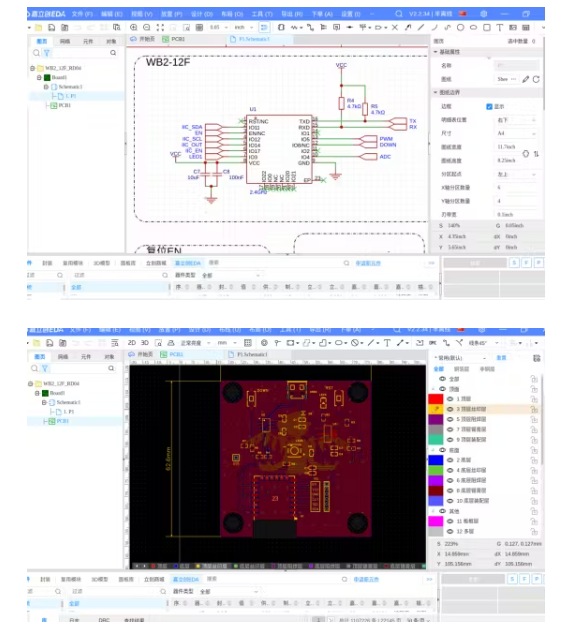
Task: Click zoom-out magnifier in schematic editor toolbar
Action: 147,27
